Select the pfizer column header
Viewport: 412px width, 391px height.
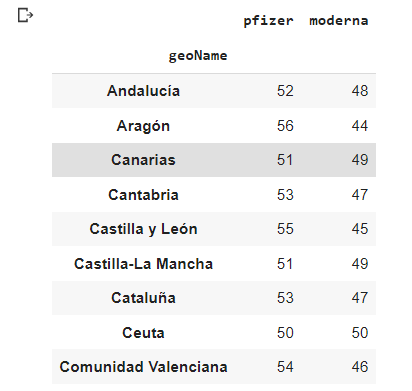[x=268, y=21]
